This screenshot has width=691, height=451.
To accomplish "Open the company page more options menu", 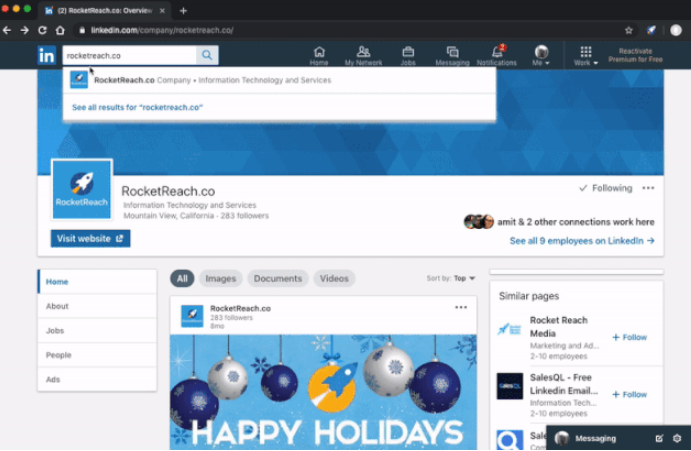I will (648, 188).
